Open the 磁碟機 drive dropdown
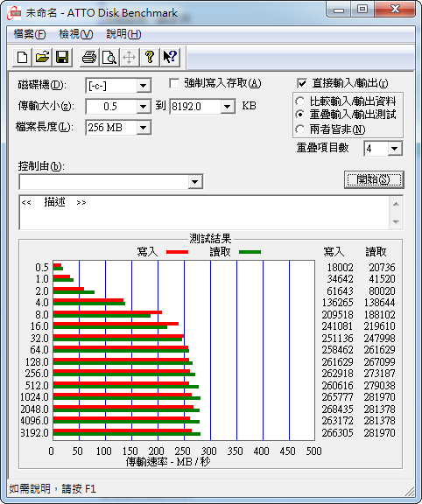Screen dimensions: 422x504 (143, 86)
